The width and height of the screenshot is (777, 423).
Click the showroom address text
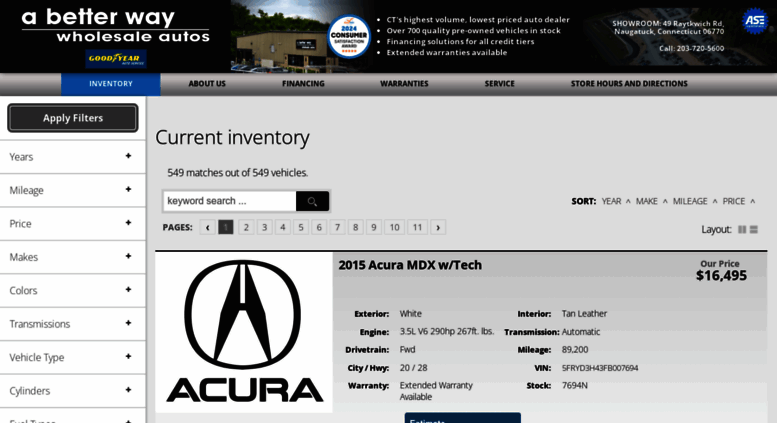668,27
